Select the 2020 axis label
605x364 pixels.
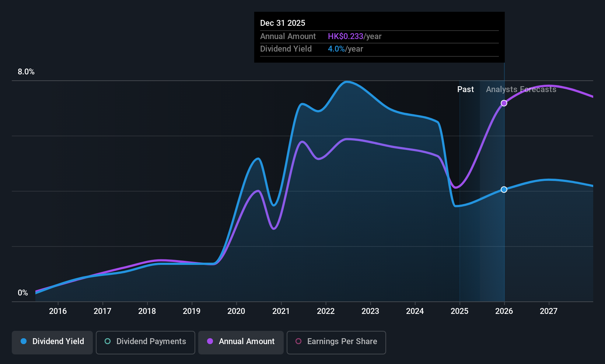click(x=236, y=311)
